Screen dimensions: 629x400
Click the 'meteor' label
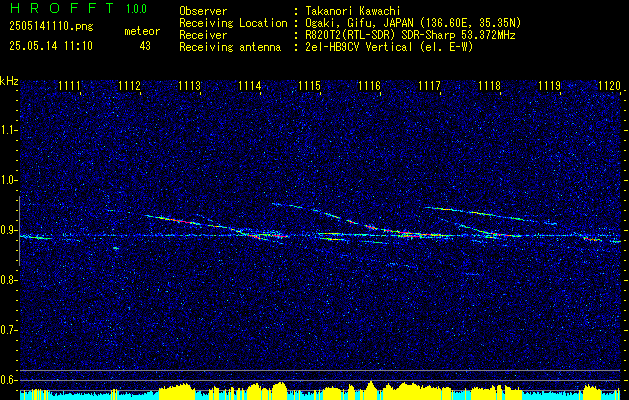[142, 31]
